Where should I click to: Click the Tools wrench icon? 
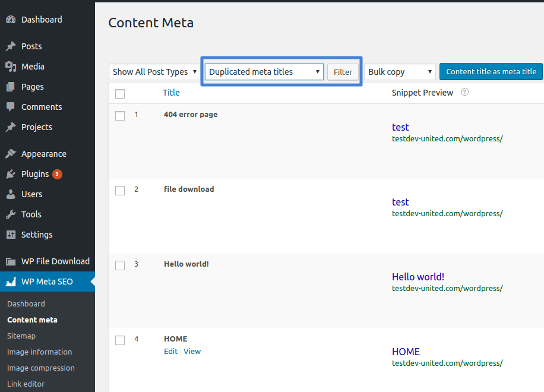11,214
